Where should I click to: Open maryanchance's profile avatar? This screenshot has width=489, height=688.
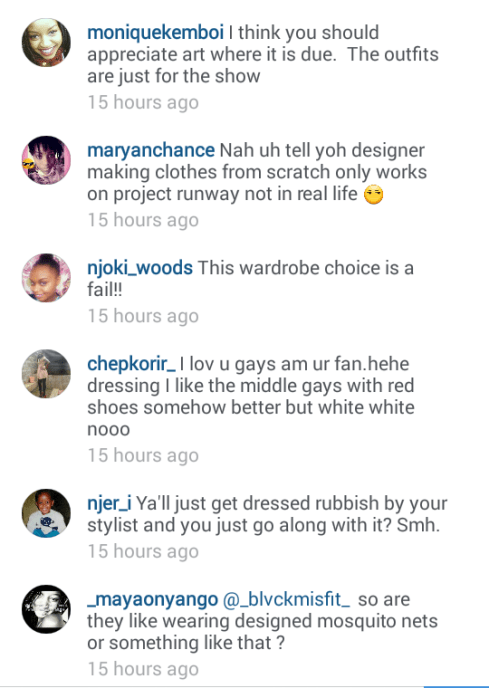(x=46, y=160)
